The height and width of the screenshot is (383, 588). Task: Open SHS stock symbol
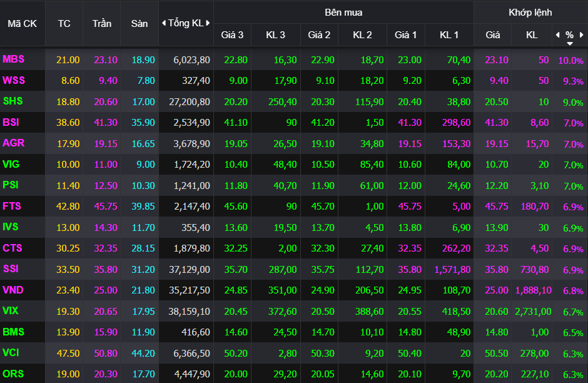(x=13, y=101)
